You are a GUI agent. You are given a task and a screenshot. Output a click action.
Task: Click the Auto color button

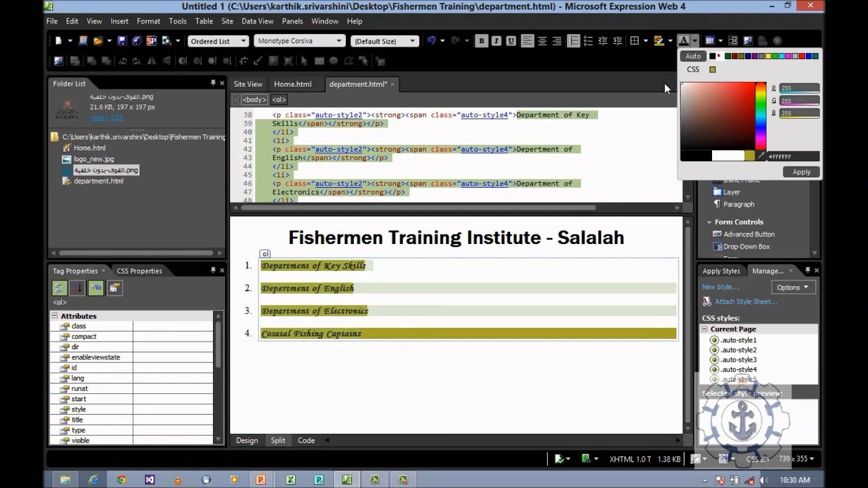tap(693, 56)
